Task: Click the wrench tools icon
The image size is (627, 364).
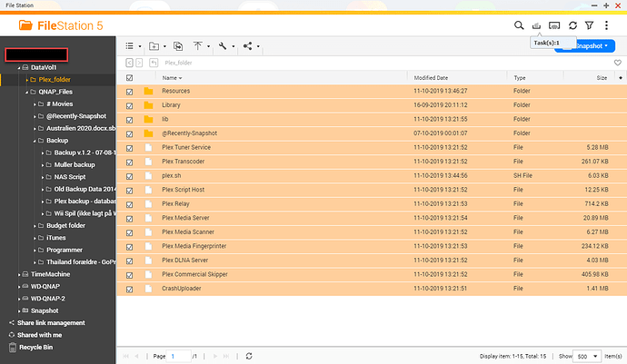Action: [x=223, y=46]
